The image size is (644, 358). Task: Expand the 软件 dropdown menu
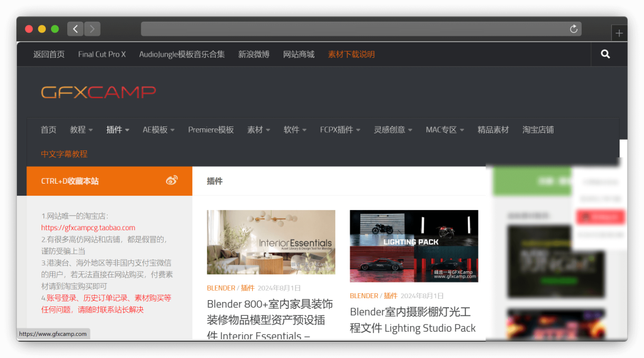(x=296, y=130)
